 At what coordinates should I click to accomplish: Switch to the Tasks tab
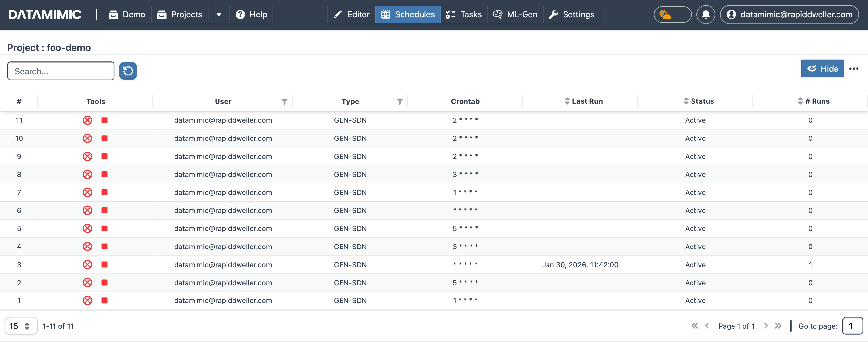click(x=464, y=14)
